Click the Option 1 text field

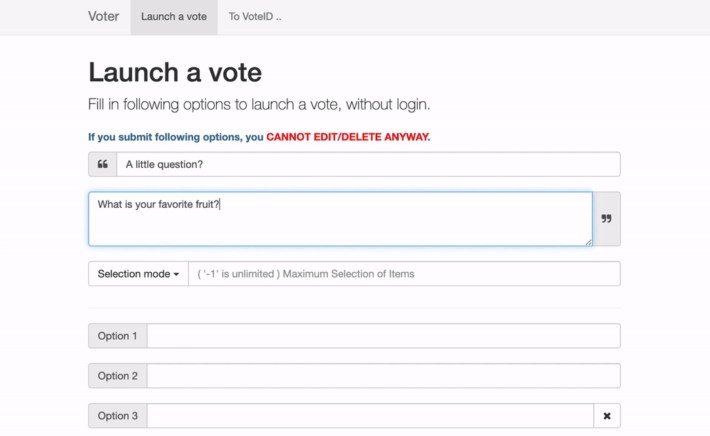(x=383, y=336)
